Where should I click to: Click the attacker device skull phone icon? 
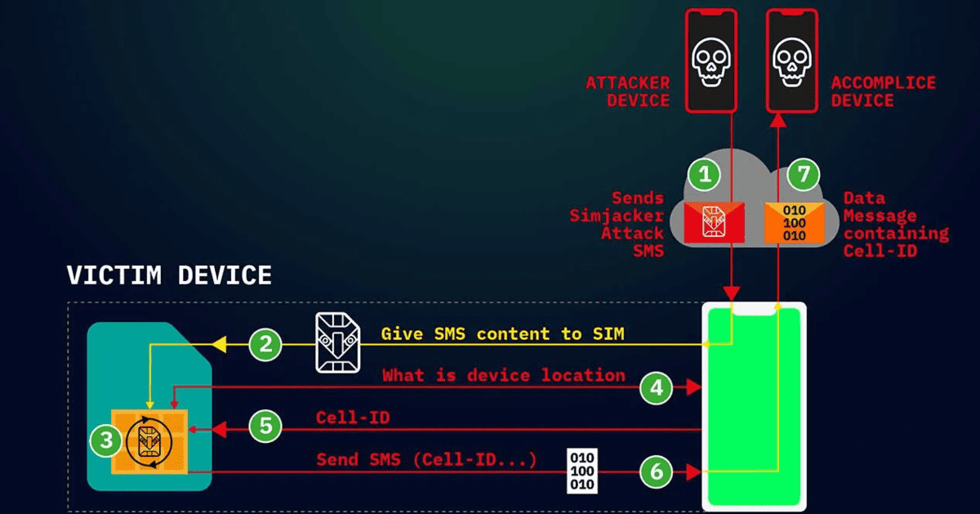710,60
